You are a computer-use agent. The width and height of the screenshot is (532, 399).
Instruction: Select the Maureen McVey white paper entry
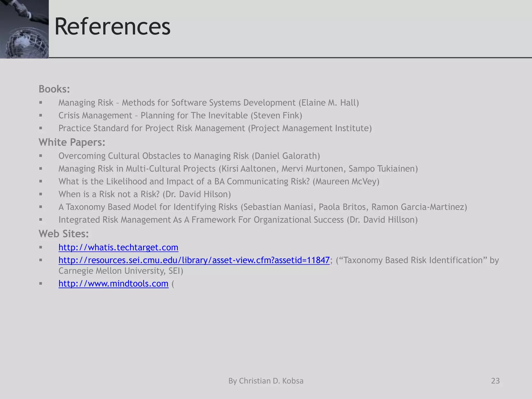click(x=219, y=181)
